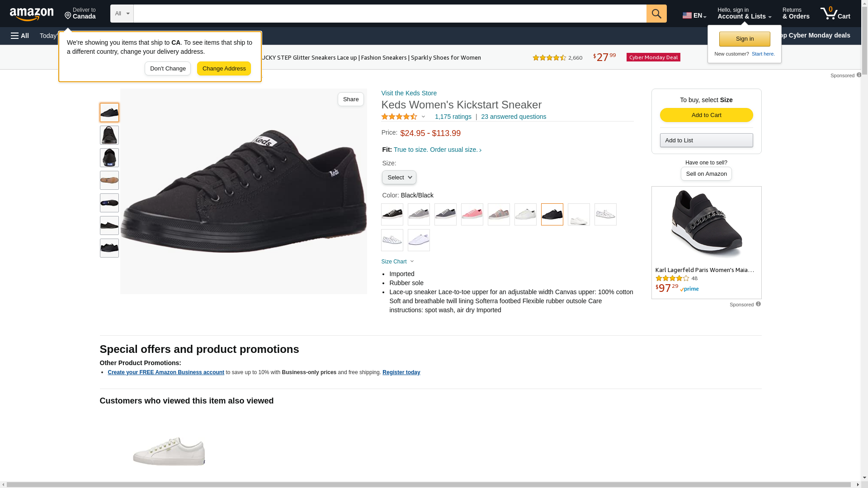This screenshot has width=868, height=488.
Task: Click in the Amazon search field
Action: pos(390,14)
